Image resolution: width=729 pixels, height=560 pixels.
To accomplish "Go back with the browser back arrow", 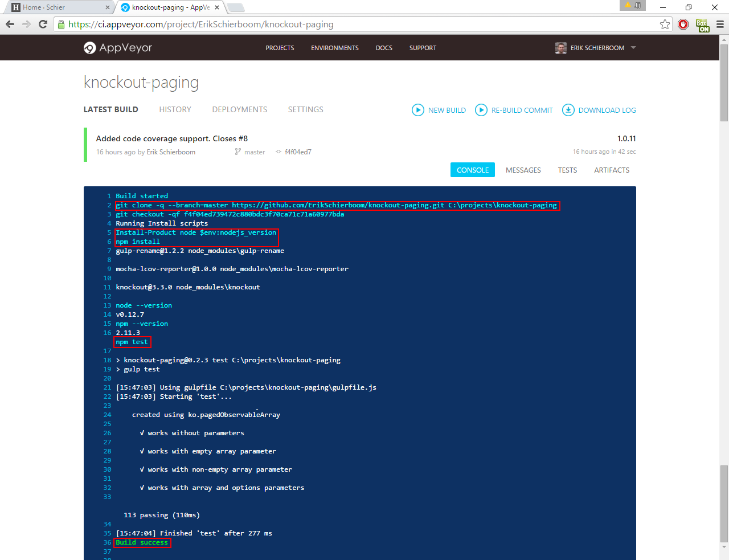I will 10,24.
